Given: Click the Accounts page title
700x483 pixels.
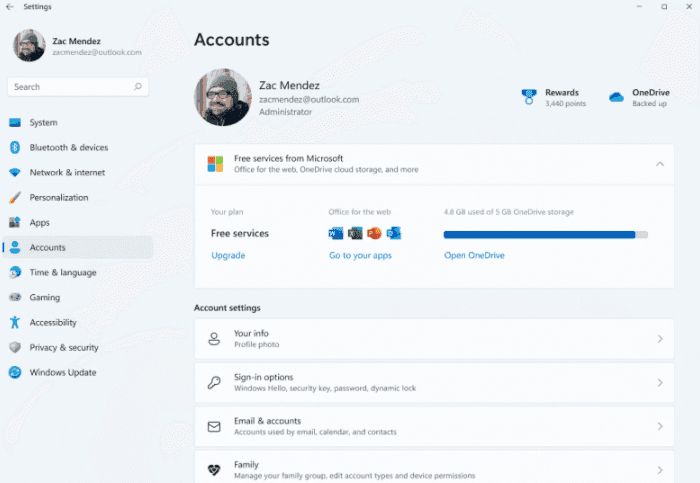Looking at the screenshot, I should click(232, 40).
